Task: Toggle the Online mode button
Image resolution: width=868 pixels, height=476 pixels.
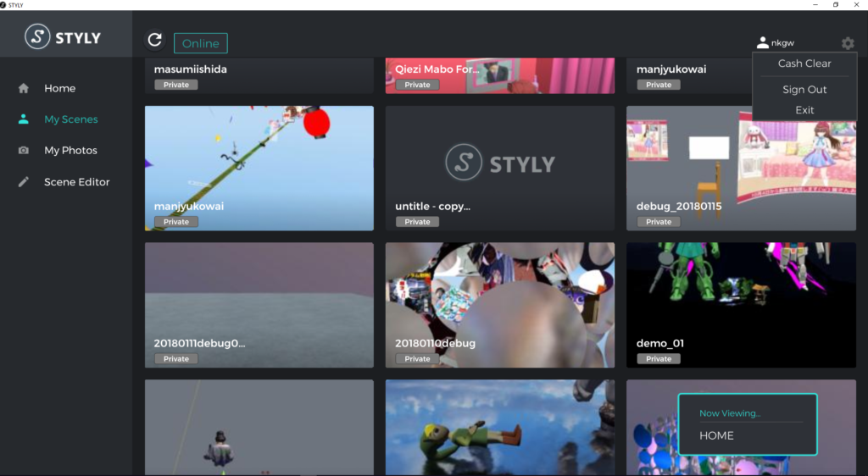Action: [x=200, y=43]
